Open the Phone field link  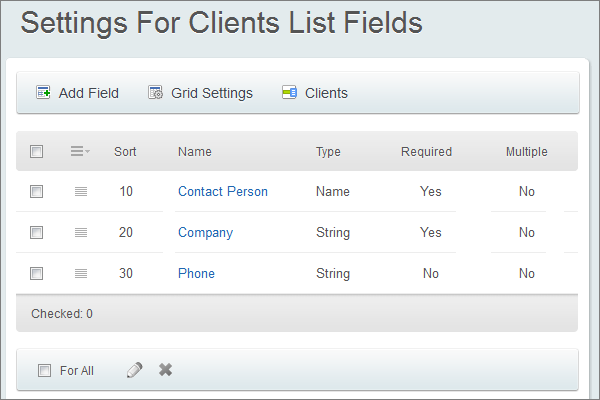196,273
